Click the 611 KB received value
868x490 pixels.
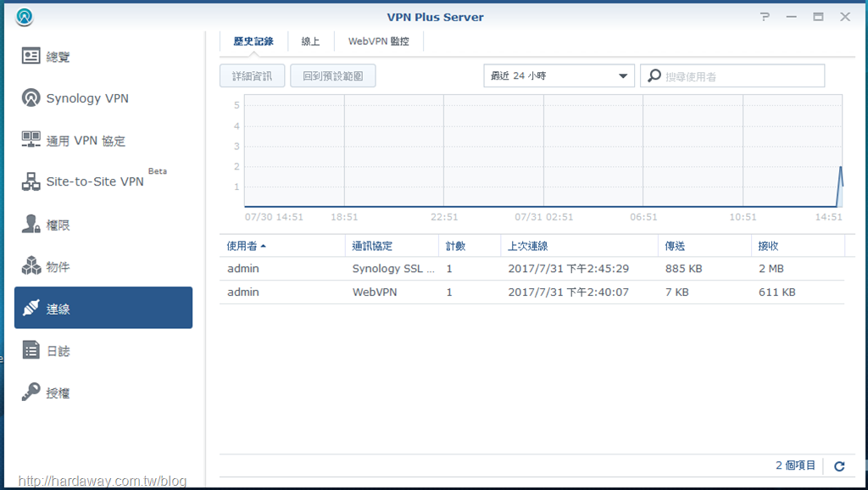777,292
